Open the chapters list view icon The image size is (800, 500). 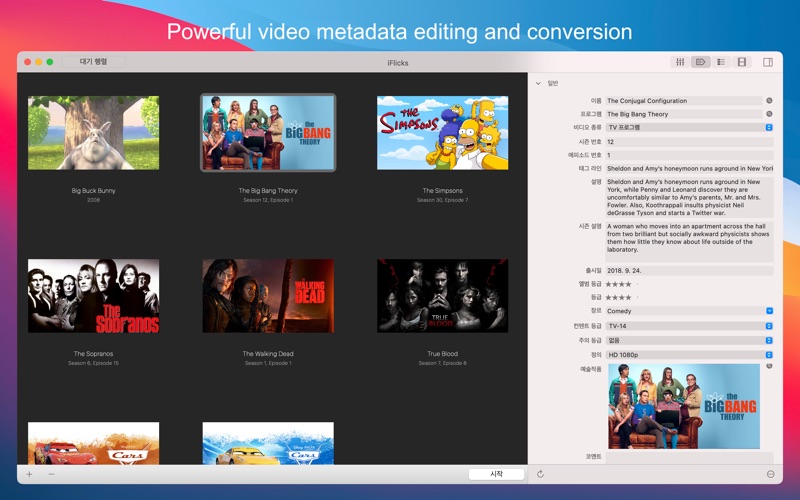tap(721, 62)
